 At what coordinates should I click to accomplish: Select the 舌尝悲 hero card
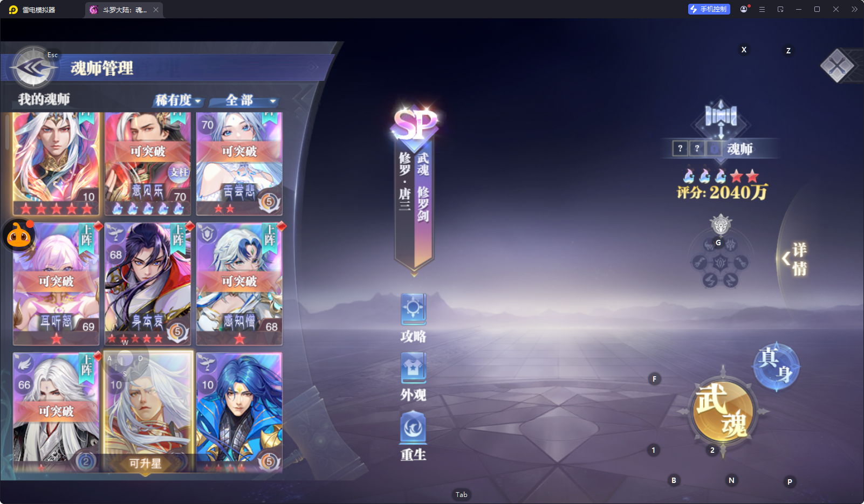pos(239,164)
